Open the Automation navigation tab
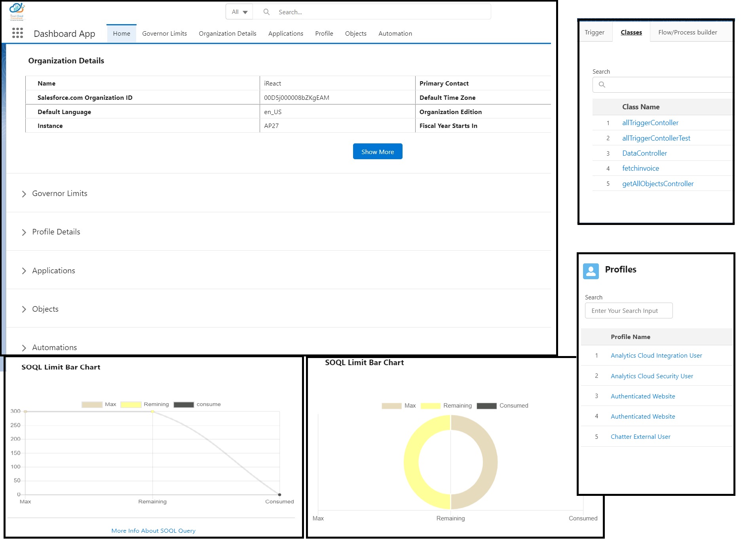Viewport: 756px width, 541px height. (x=395, y=34)
